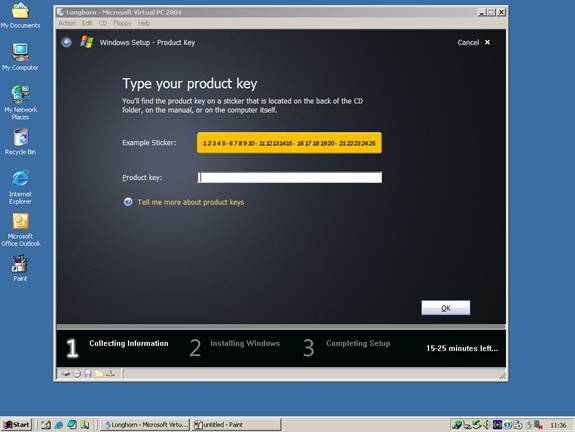Open the CD menu in Virtual PC

[103, 23]
